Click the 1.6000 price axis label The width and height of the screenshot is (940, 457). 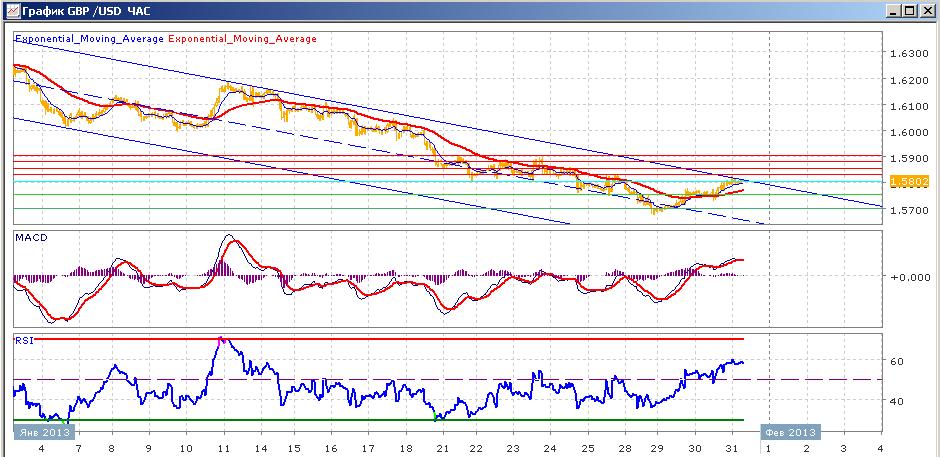[907, 132]
